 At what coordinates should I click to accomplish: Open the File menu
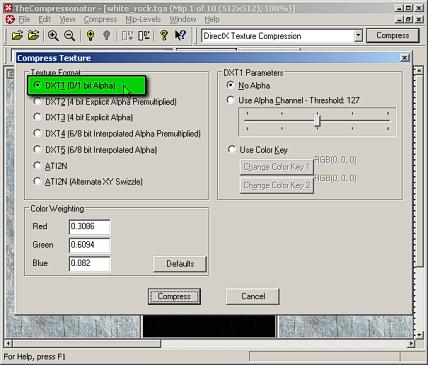[24, 20]
